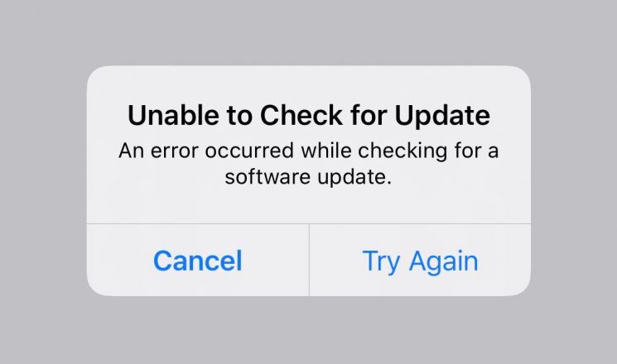Click the dimmed background below the alert
This screenshot has height=364, width=617.
pyautogui.click(x=308, y=330)
